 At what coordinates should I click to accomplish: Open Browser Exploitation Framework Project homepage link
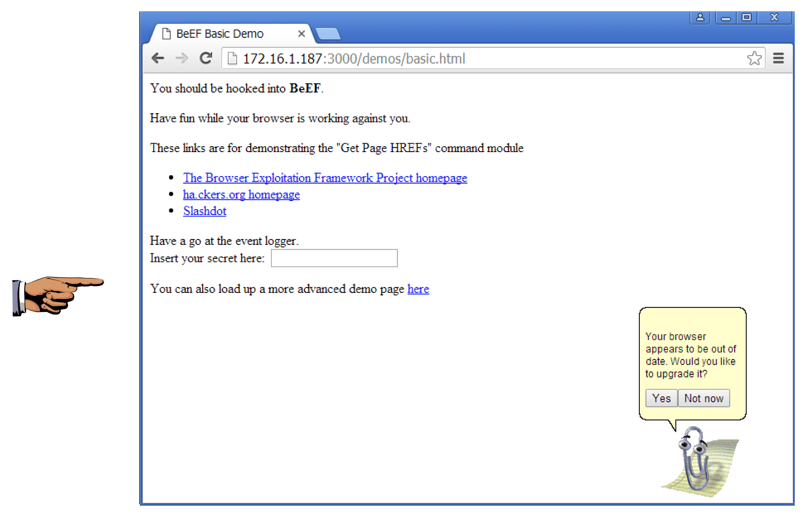(325, 178)
